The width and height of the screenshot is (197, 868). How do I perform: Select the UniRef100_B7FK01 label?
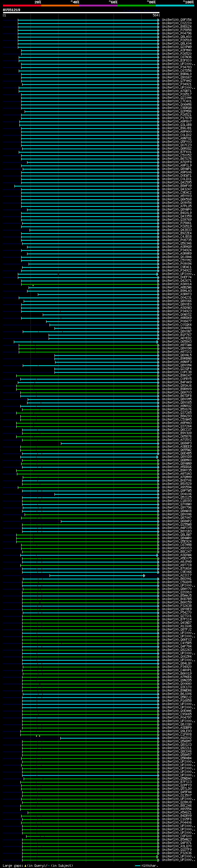pos(177,152)
